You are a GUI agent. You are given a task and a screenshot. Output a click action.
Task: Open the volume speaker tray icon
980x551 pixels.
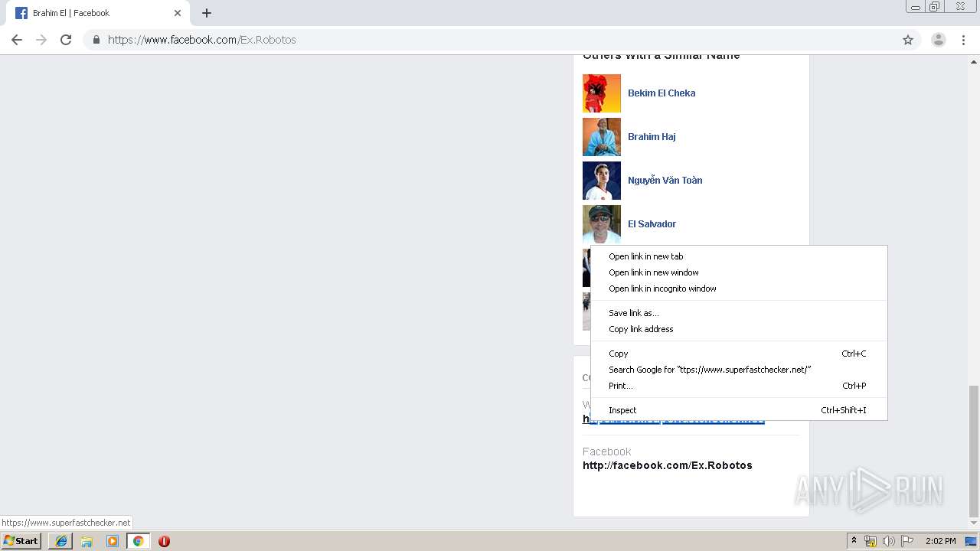[889, 541]
